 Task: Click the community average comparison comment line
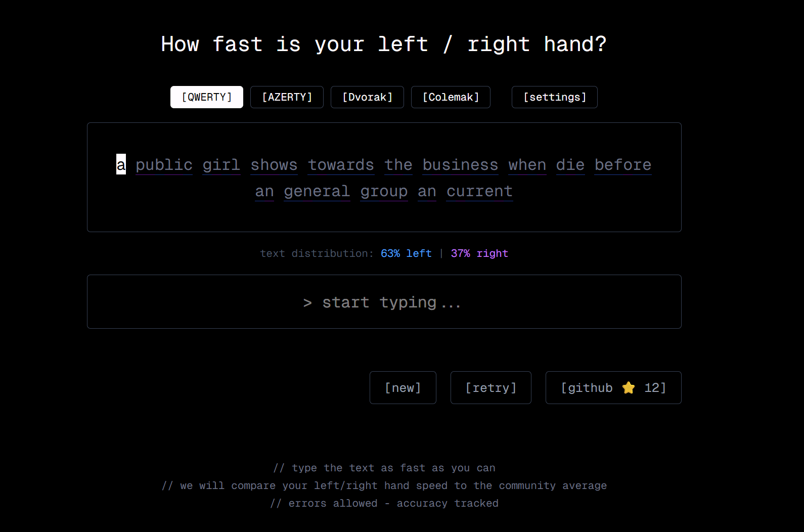pos(384,485)
